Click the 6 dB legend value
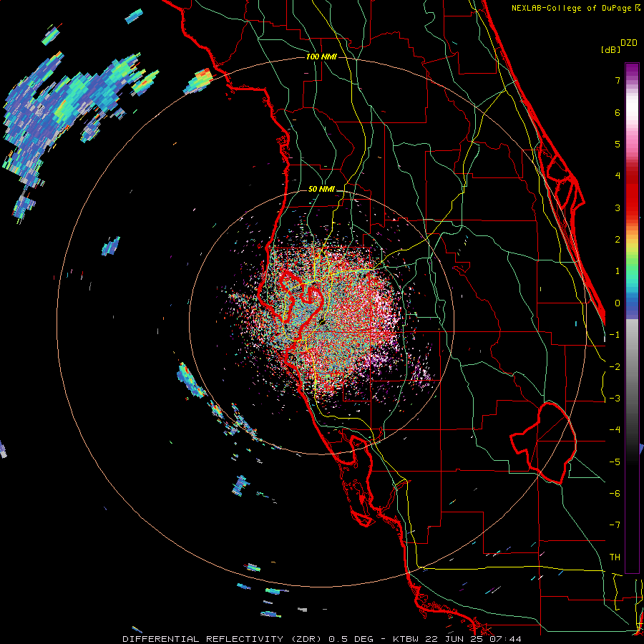Image resolution: width=644 pixels, height=644 pixels. click(x=618, y=112)
